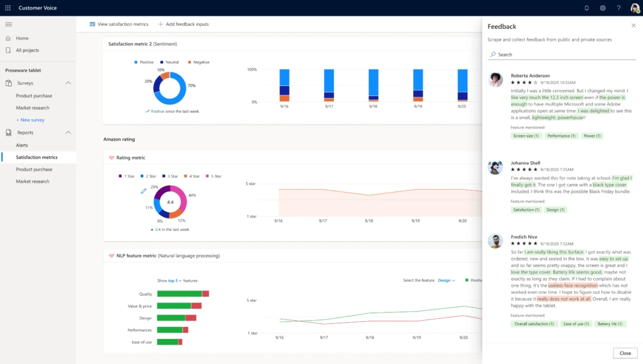Click the Help question mark icon

[x=618, y=8]
